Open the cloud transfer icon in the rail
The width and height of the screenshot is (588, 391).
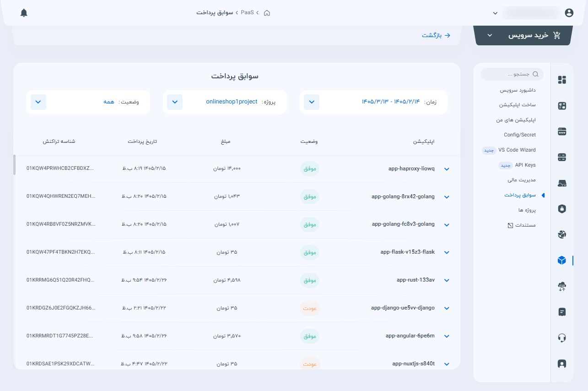pos(562,287)
